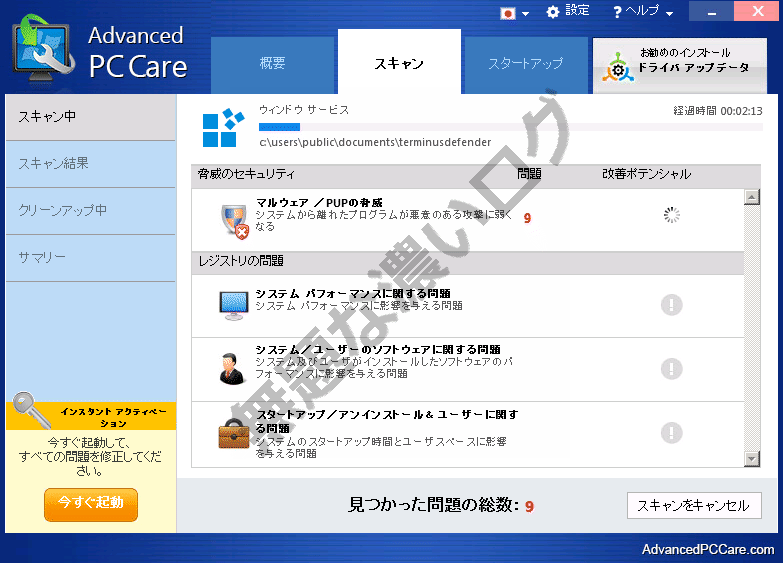The image size is (783, 563).
Task: Click the startup briefcase icon
Action: coord(233,434)
